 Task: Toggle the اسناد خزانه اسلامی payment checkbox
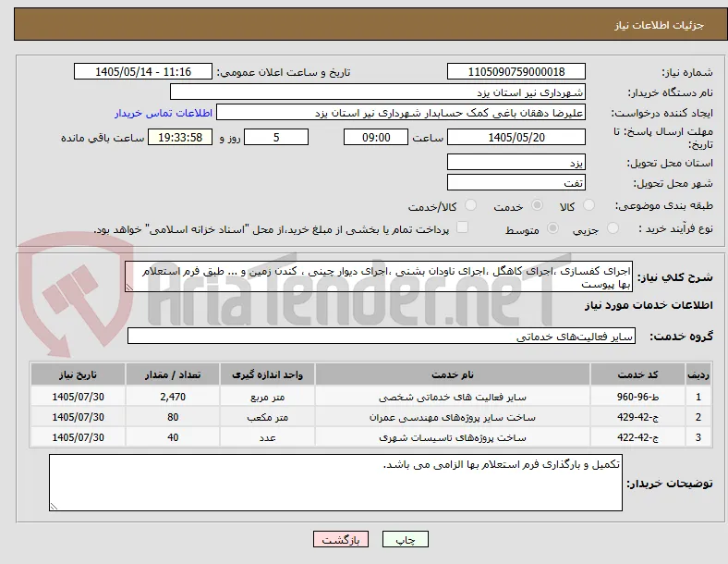click(x=463, y=227)
